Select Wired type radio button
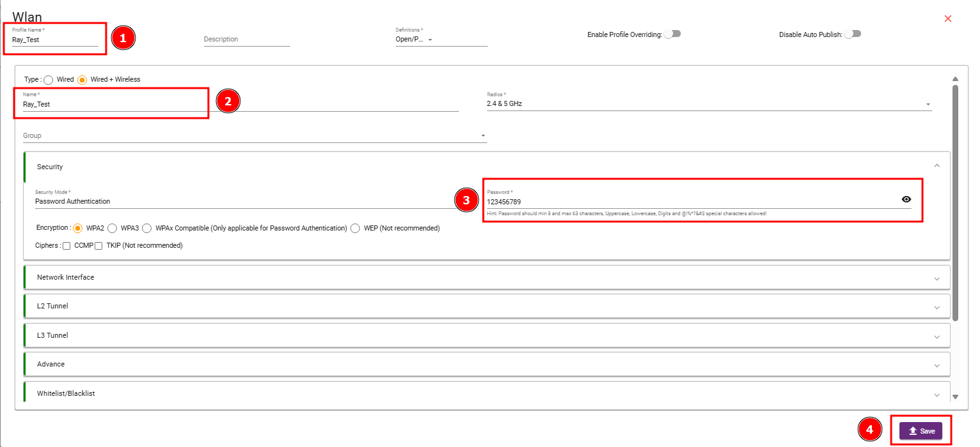This screenshot has height=447, width=980. coord(48,80)
